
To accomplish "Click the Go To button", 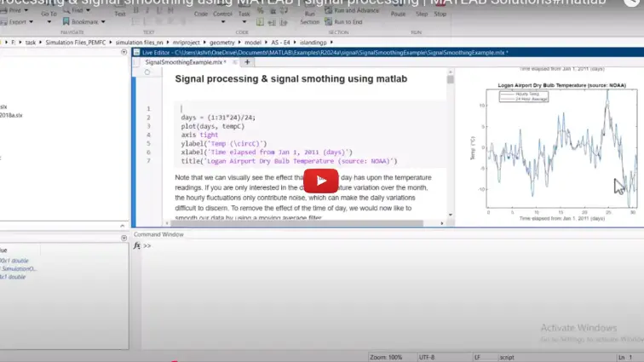I will [49, 14].
